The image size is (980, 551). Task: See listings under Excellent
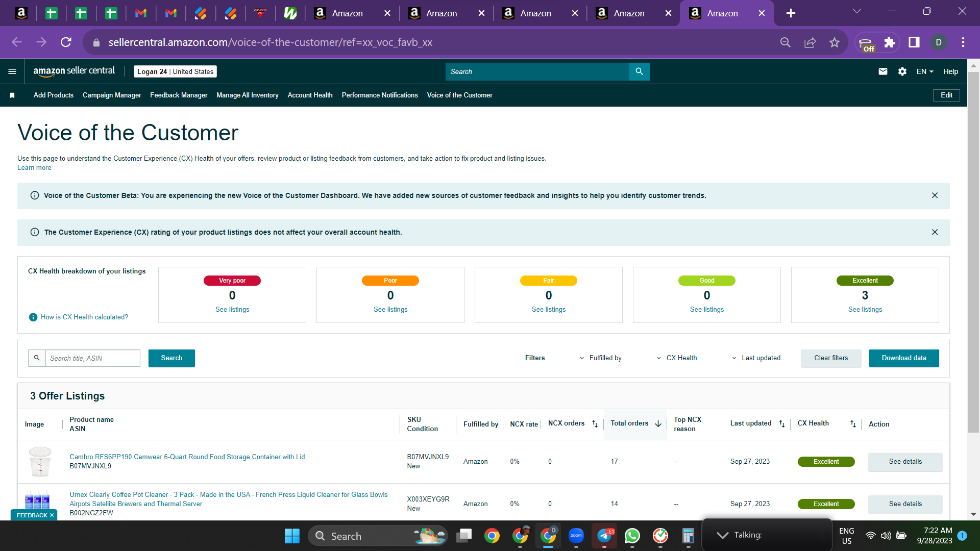click(x=865, y=310)
